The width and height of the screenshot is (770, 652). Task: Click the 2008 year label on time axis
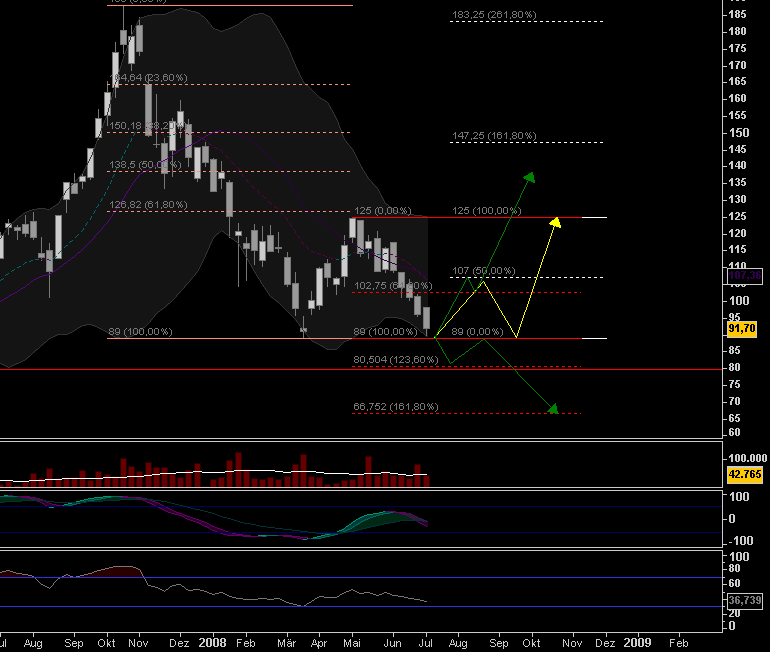click(x=212, y=643)
